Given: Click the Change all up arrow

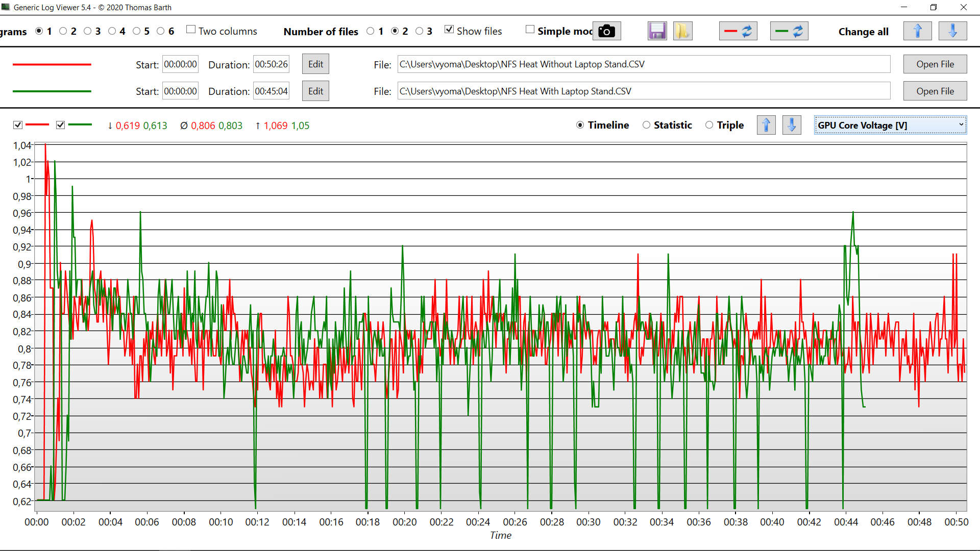Looking at the screenshot, I should click(x=917, y=31).
